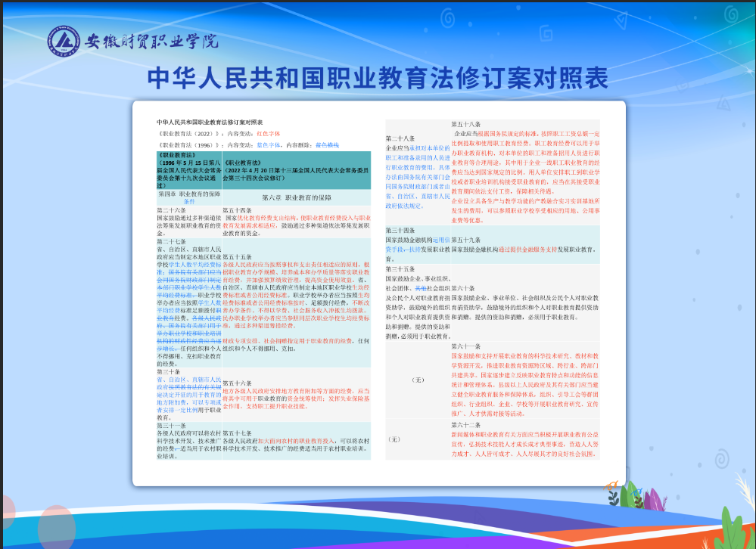
Task: Click the 蓝色横线 deletion legend text
Action: tap(327, 144)
